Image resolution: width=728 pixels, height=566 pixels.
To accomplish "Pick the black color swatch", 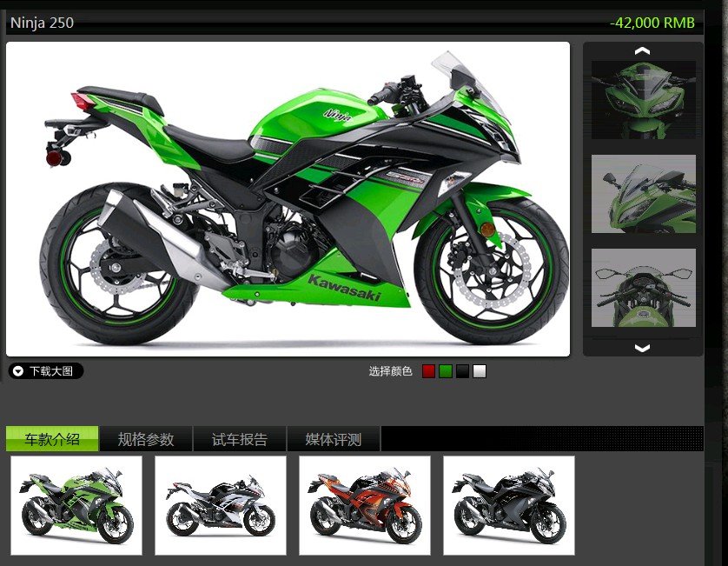I will tap(462, 371).
